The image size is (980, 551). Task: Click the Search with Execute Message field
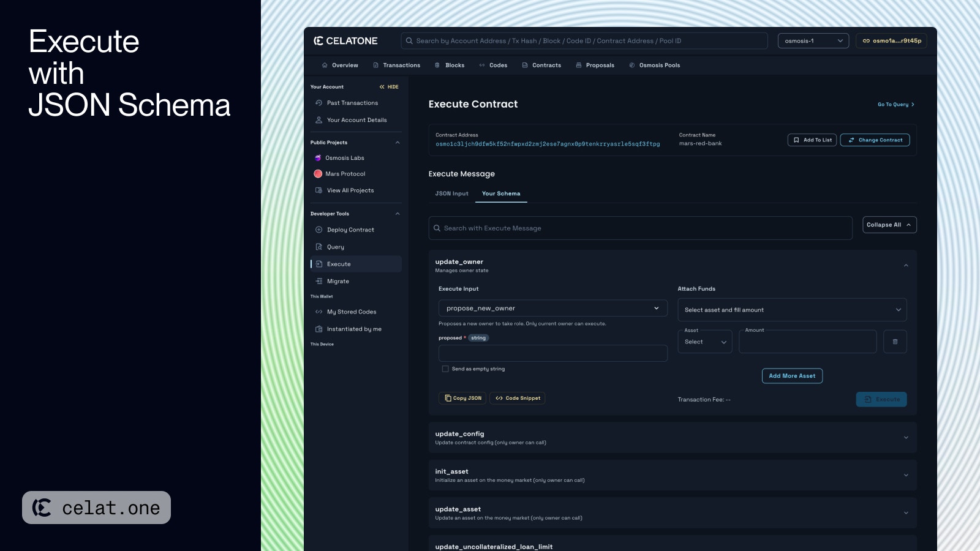[640, 228]
